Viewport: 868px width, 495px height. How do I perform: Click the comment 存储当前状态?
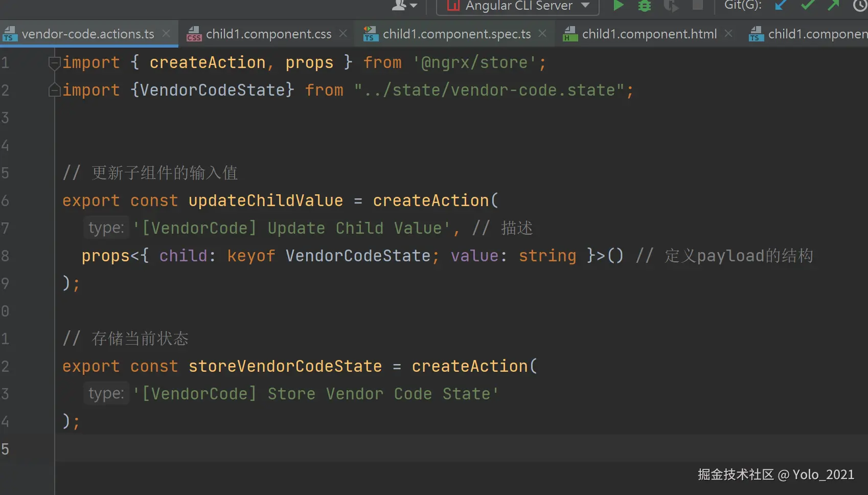126,339
